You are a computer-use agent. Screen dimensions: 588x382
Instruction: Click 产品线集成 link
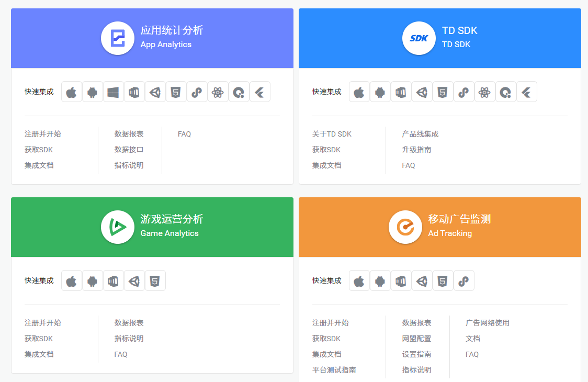click(420, 134)
